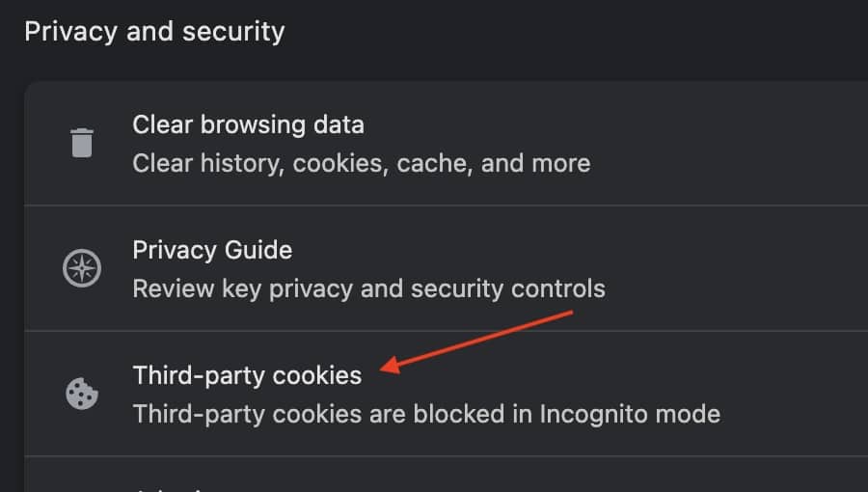Click the red arrow annotation
Image resolution: width=868 pixels, height=492 pixels.
click(479, 341)
